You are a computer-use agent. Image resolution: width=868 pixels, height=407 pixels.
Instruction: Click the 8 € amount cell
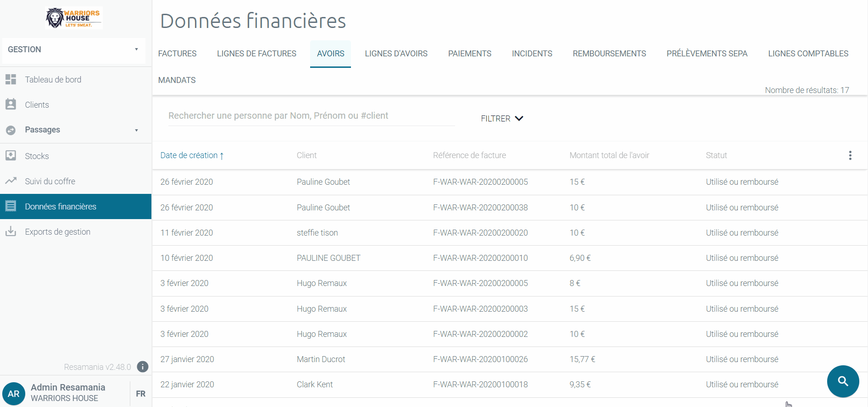tap(575, 283)
